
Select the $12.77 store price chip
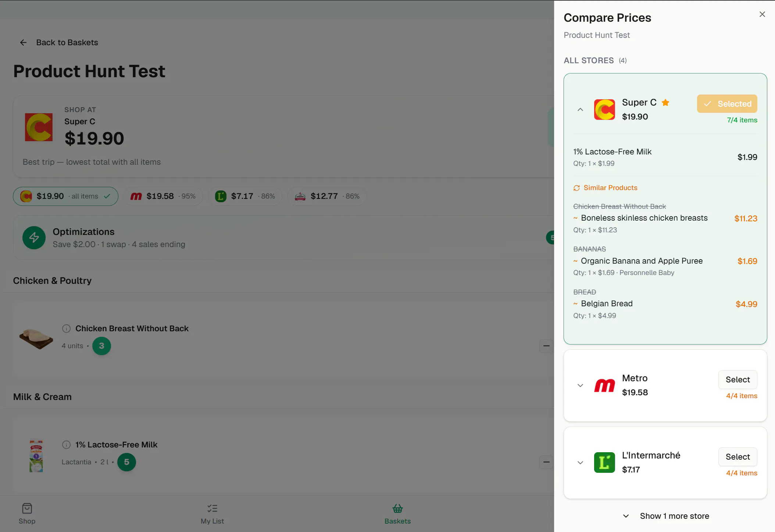327,196
